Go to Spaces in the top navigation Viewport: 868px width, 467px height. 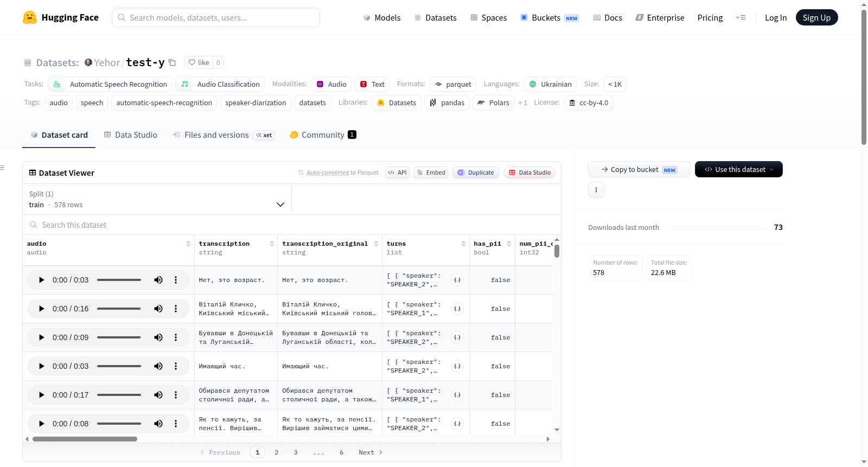[x=488, y=17]
